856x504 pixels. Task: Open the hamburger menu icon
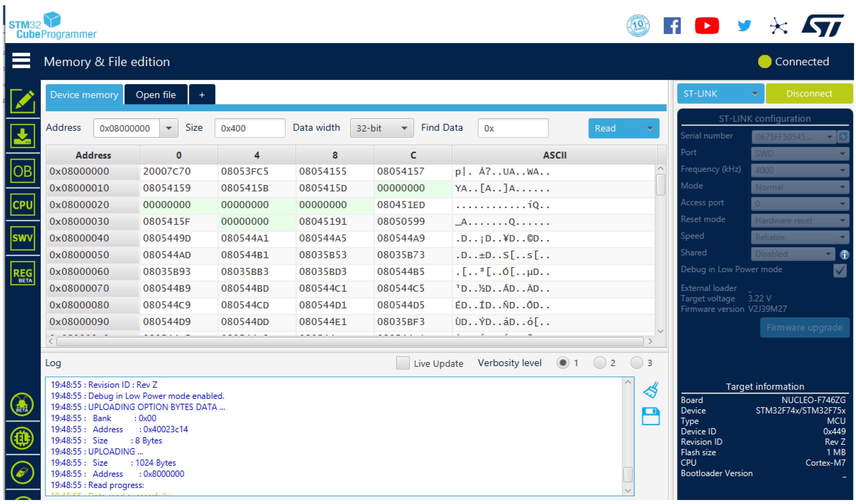click(x=21, y=61)
